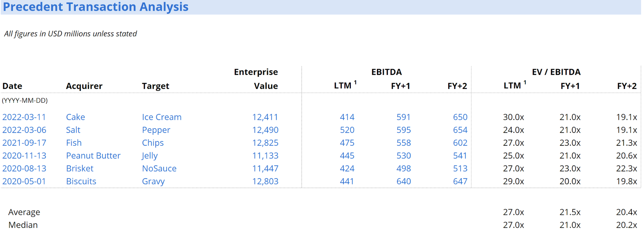Click the average FY+1 multiple 21.5x
The image size is (644, 237).
(x=570, y=212)
